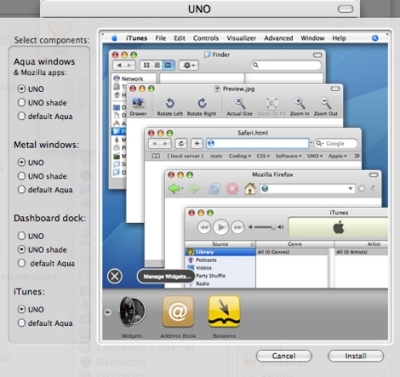Click the Safari Google search field
The height and width of the screenshot is (377, 400).
[x=335, y=143]
